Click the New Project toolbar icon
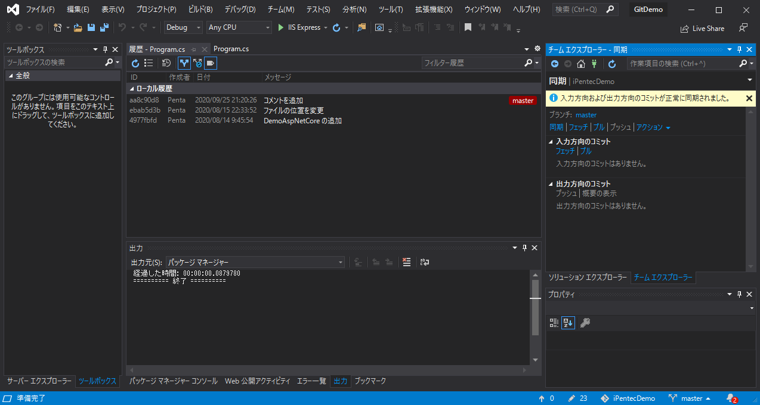Screen dimensions: 760x405 (58, 28)
